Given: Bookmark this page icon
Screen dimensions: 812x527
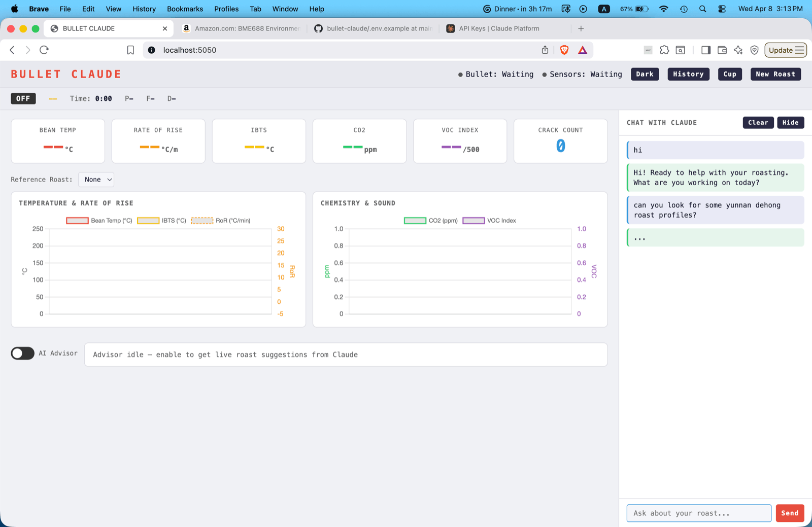Looking at the screenshot, I should [130, 50].
